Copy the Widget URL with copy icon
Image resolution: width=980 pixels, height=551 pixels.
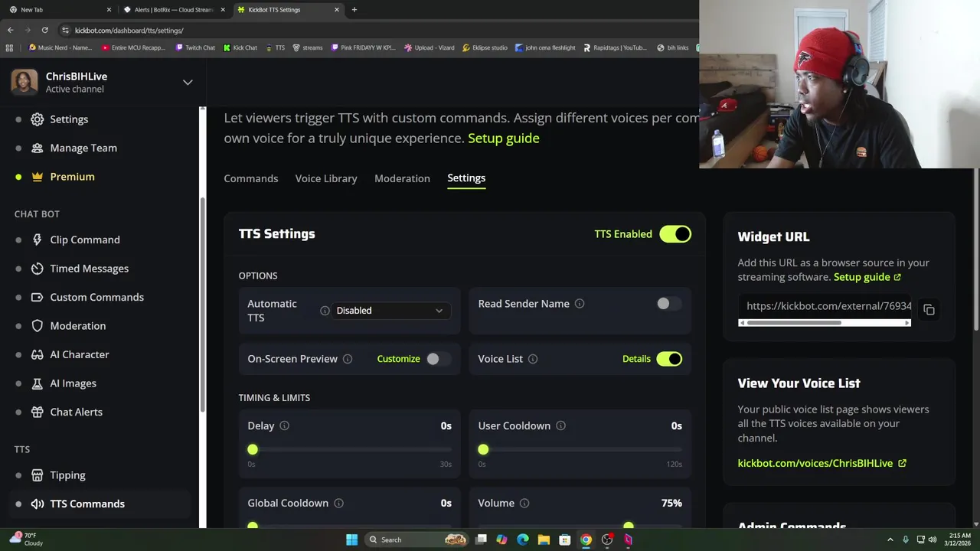pos(929,310)
